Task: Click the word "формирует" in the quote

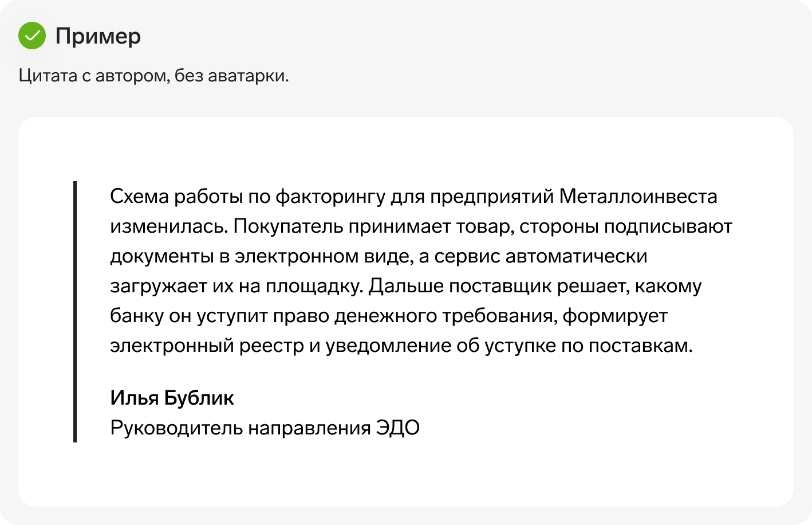Action: (615, 316)
